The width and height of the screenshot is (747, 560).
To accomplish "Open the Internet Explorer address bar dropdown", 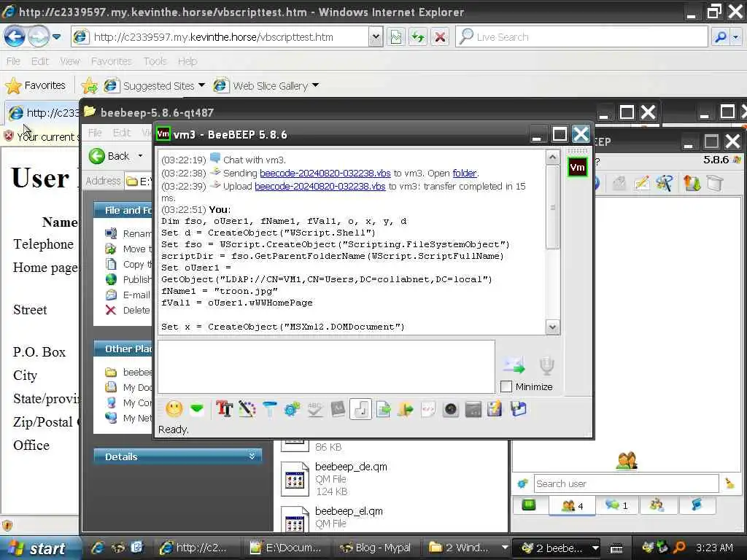I will pyautogui.click(x=376, y=36).
